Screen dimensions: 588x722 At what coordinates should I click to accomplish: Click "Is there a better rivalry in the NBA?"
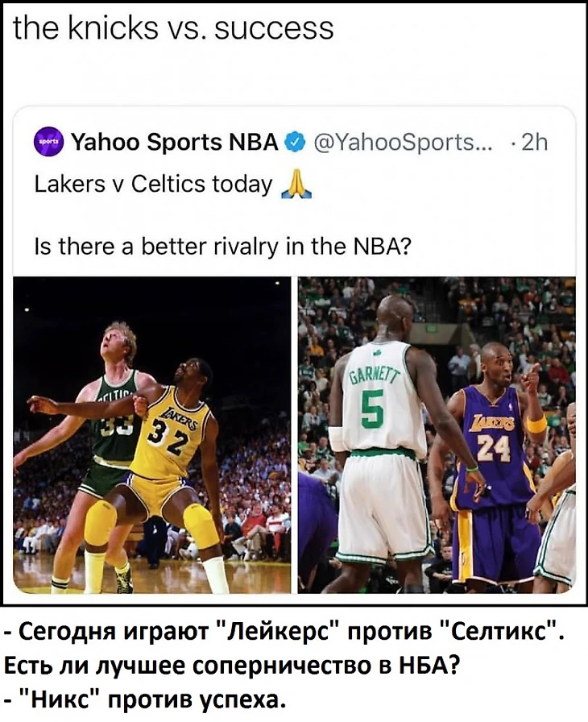coord(222,247)
